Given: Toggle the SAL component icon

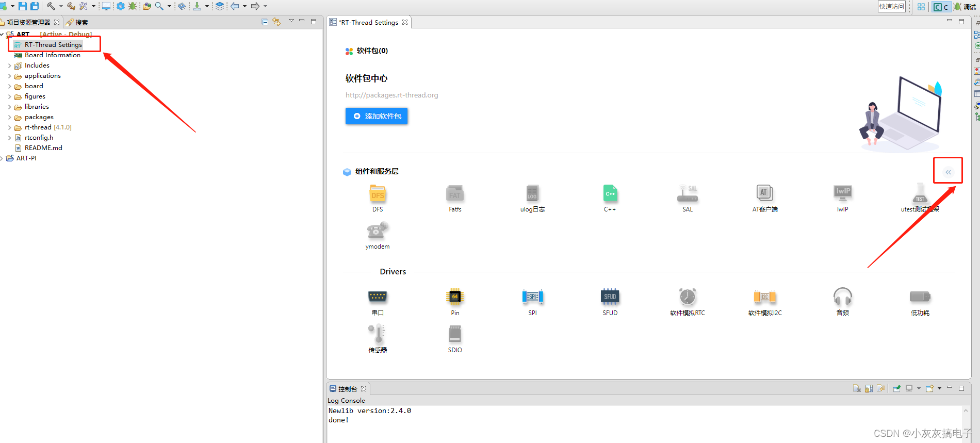Looking at the screenshot, I should pos(688,194).
